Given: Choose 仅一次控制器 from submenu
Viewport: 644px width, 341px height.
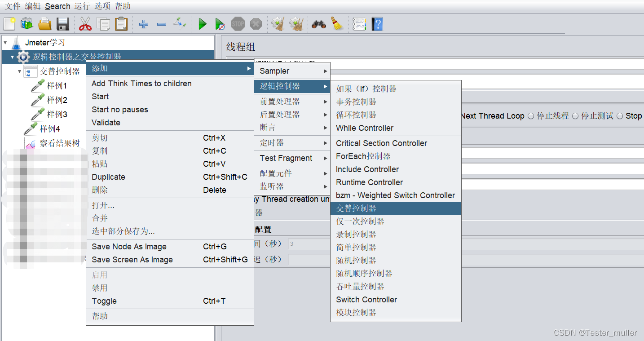Looking at the screenshot, I should (x=396, y=221).
